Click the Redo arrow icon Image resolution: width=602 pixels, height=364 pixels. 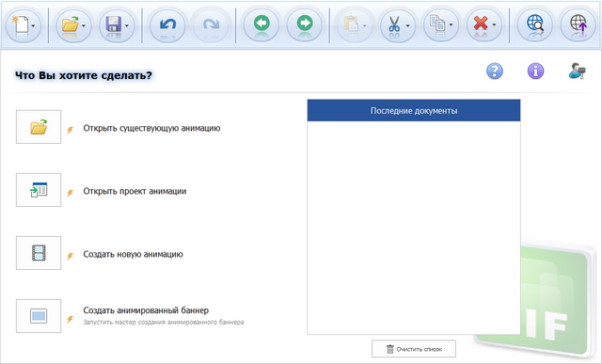pyautogui.click(x=211, y=24)
